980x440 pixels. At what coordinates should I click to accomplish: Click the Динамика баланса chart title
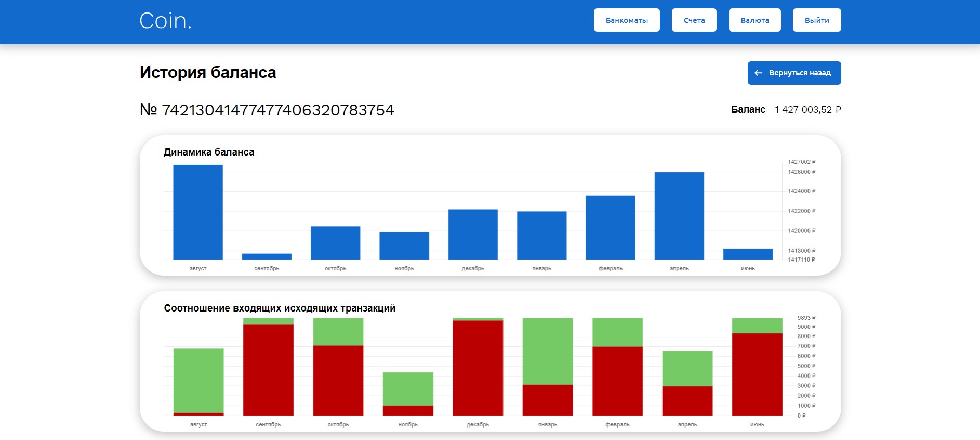pos(209,152)
